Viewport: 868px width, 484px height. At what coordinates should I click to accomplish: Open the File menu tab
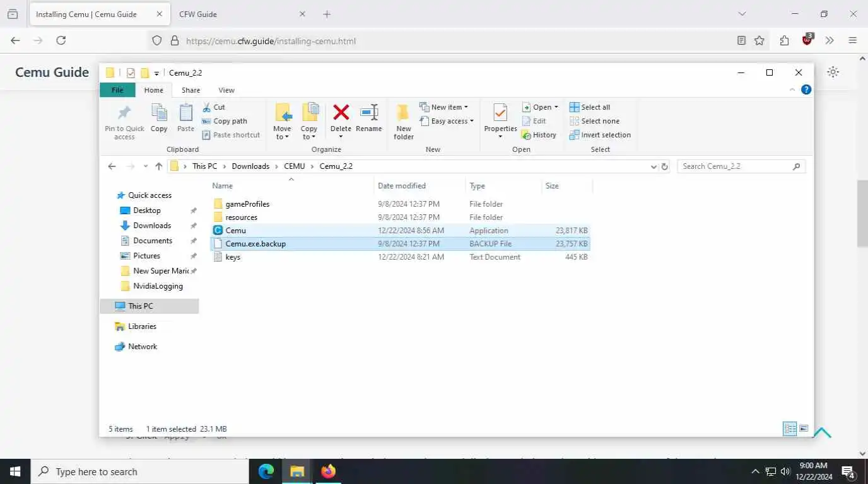pos(117,90)
